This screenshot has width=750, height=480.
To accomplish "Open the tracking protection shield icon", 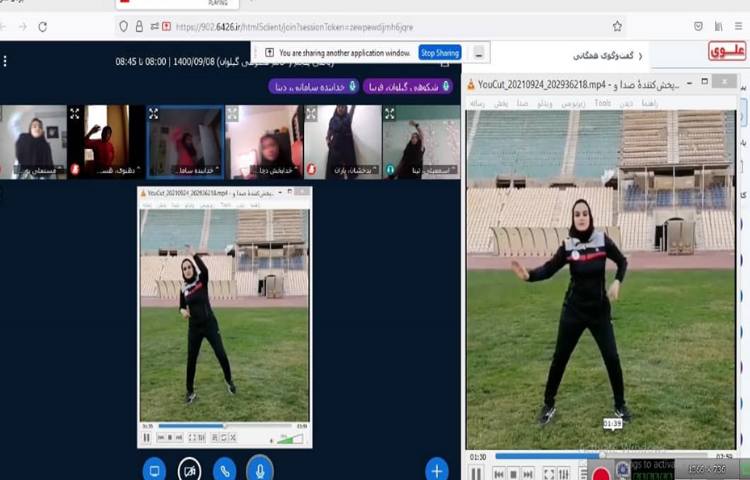I will pos(123,27).
